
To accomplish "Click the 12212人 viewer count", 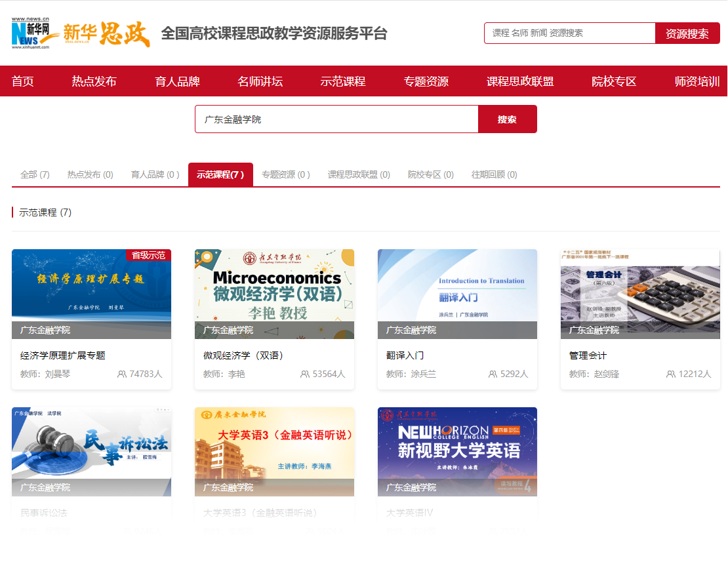I will 695,374.
